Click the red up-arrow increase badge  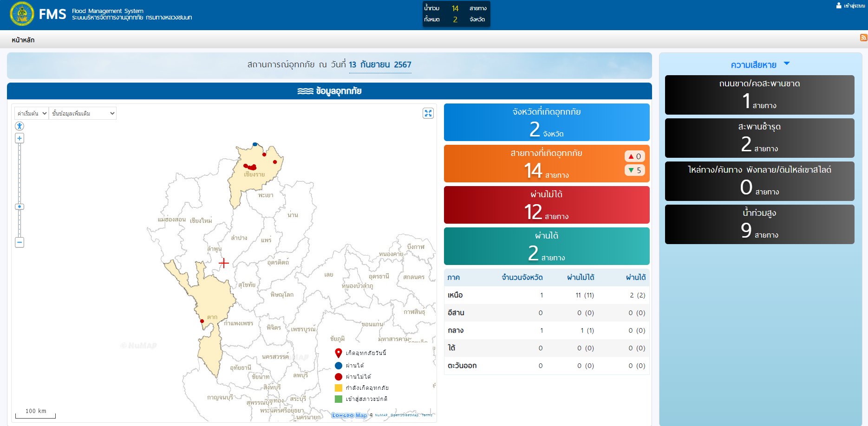tap(635, 156)
